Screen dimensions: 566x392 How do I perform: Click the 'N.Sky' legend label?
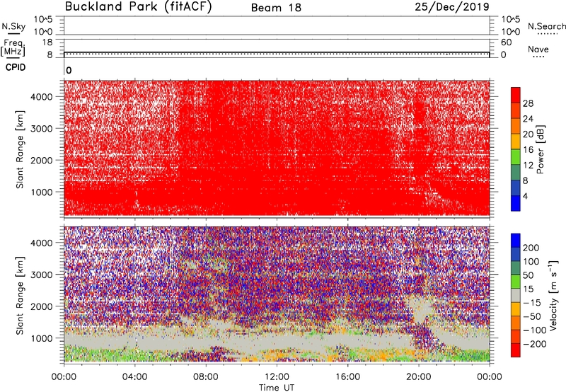13,26
